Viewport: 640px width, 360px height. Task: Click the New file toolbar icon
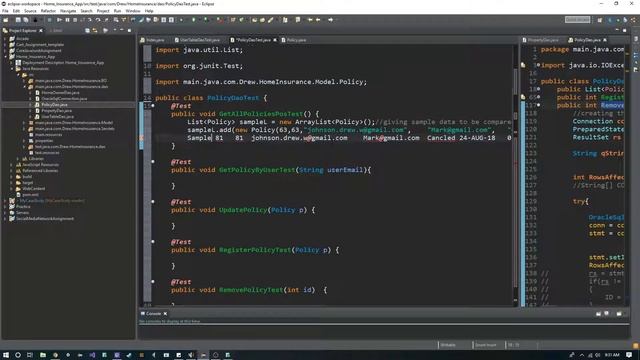[6, 20]
